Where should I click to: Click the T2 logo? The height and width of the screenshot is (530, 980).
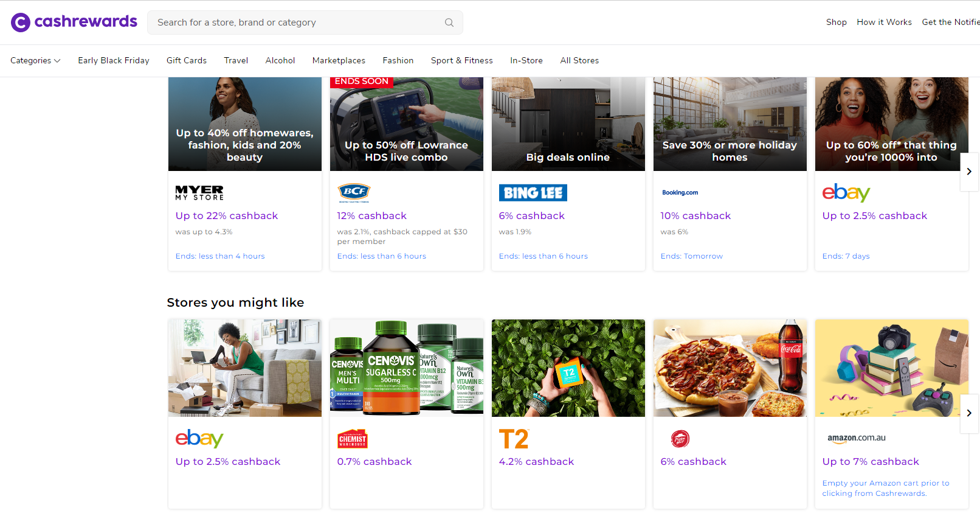tap(514, 439)
